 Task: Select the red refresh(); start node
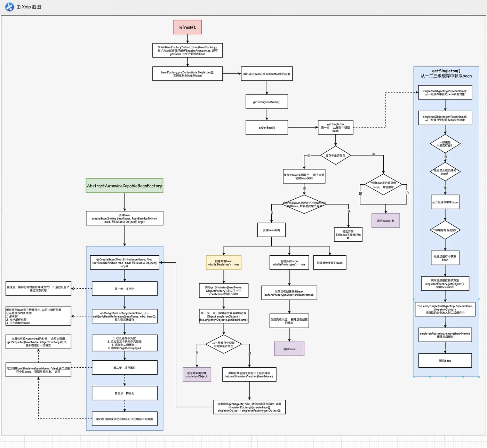187,27
